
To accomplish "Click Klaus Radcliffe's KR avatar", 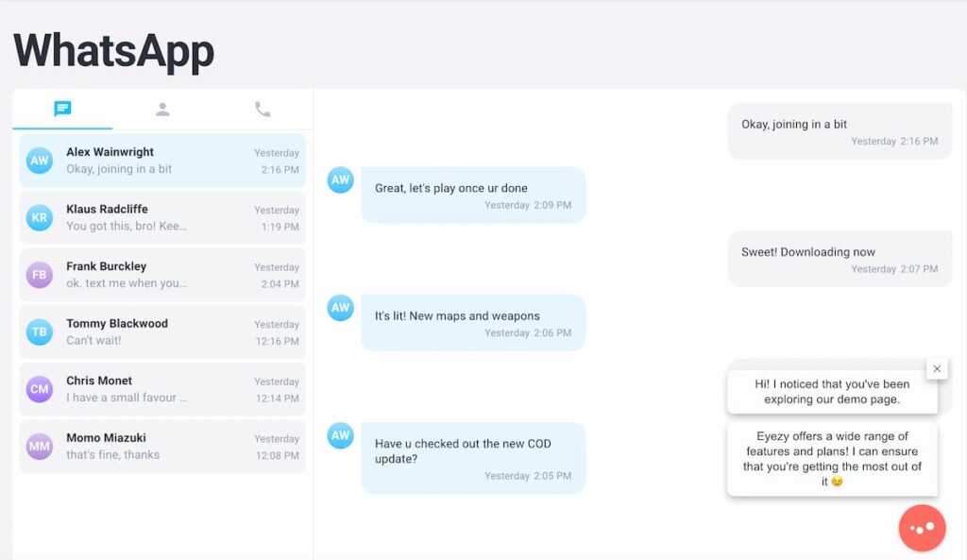I will [x=40, y=218].
